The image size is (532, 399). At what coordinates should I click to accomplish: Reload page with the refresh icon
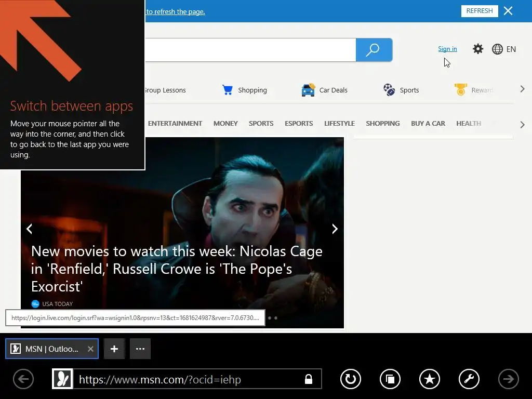pyautogui.click(x=351, y=379)
